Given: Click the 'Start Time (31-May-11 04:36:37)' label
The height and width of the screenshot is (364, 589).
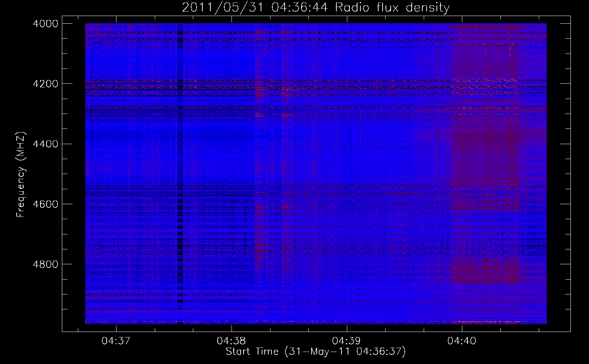Looking at the screenshot, I should click(316, 352).
